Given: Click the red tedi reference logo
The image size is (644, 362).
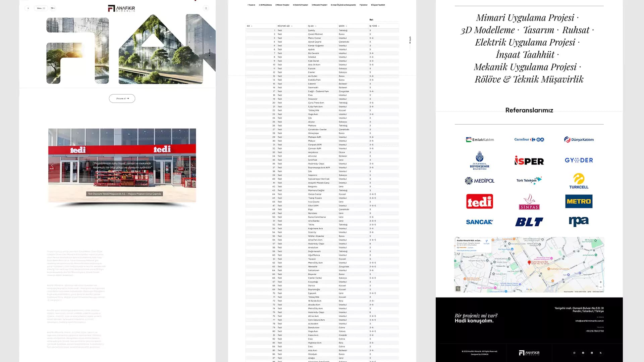Looking at the screenshot, I should (x=480, y=201).
